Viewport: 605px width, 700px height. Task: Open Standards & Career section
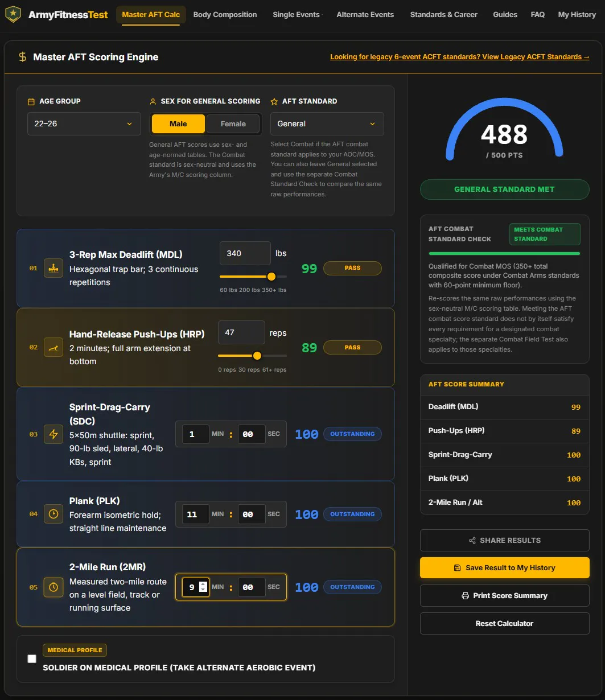(444, 15)
